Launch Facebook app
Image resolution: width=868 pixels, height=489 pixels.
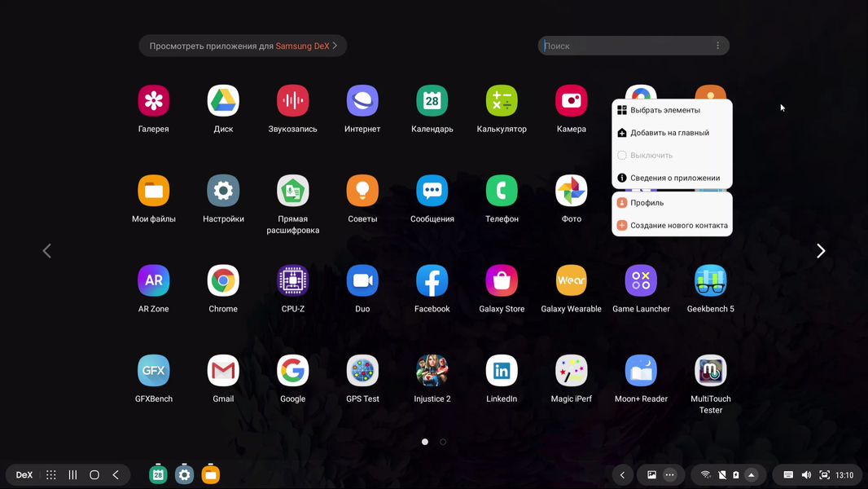point(432,281)
